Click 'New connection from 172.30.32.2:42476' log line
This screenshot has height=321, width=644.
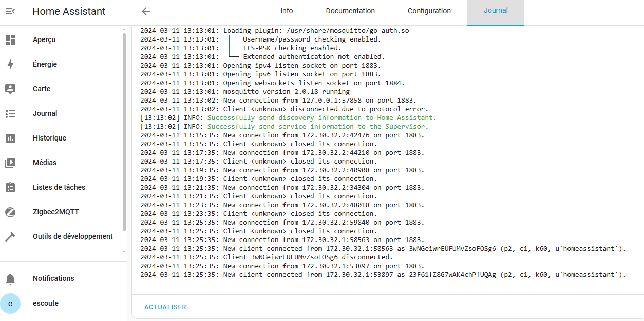click(282, 135)
